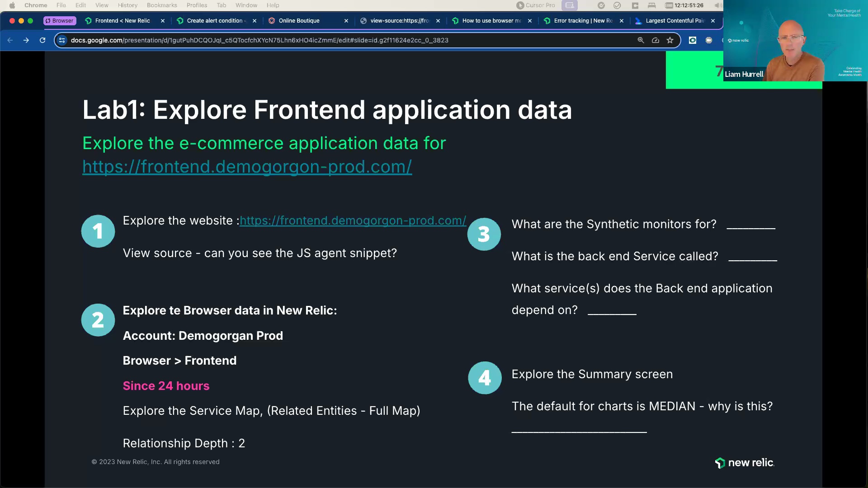The width and height of the screenshot is (868, 488).
Task: Click the zoom magnifier icon in address bar
Action: [x=641, y=40]
